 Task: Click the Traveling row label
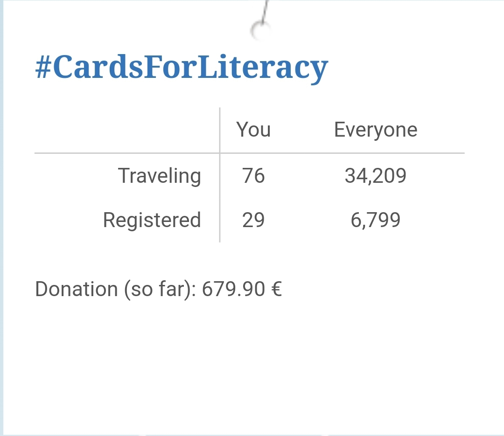pyautogui.click(x=160, y=176)
